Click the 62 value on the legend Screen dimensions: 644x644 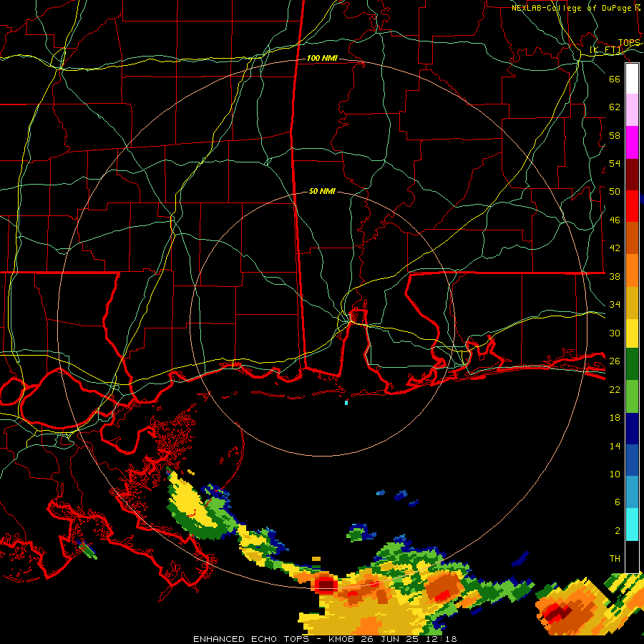pos(615,107)
